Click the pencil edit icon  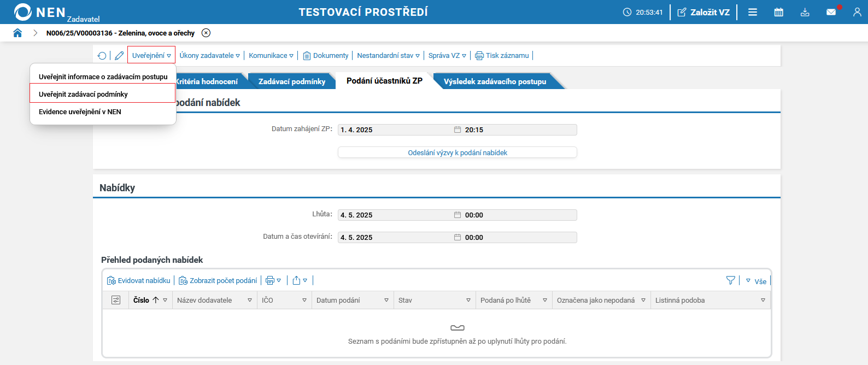tap(119, 56)
